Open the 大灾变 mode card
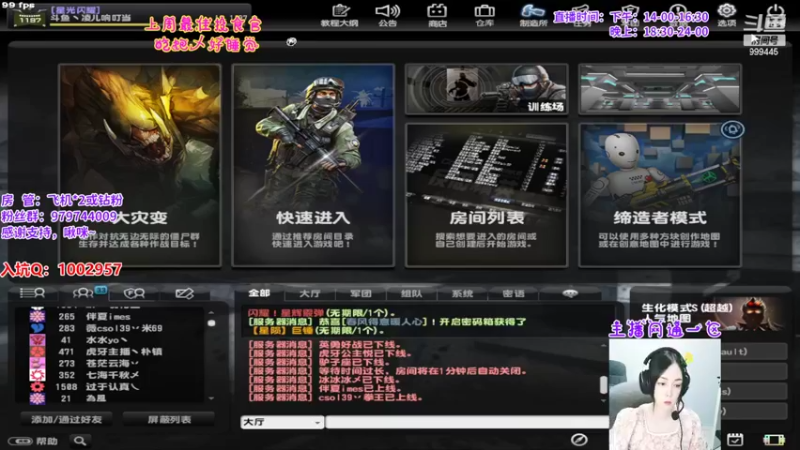Screen dimensions: 800x450 (140, 165)
